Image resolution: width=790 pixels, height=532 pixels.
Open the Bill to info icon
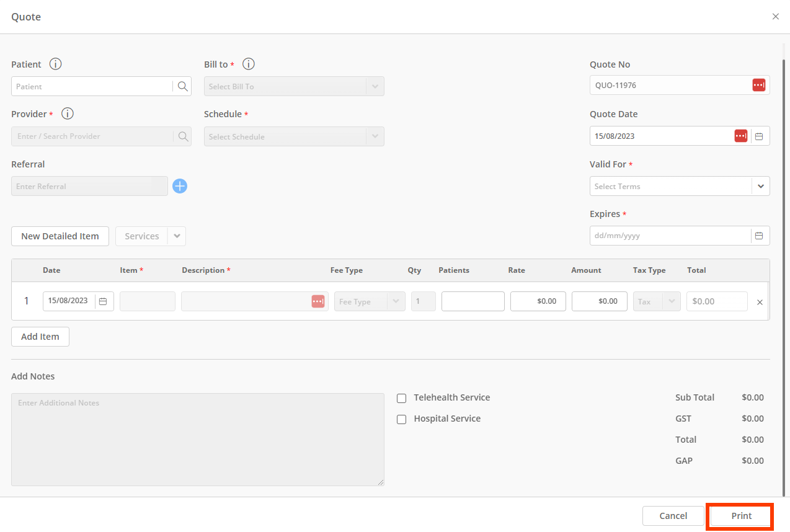click(x=249, y=64)
